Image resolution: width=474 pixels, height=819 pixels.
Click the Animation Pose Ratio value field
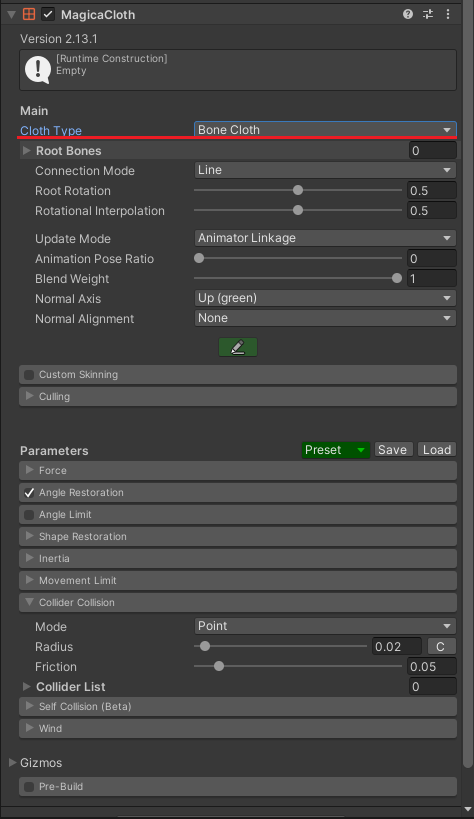click(432, 259)
